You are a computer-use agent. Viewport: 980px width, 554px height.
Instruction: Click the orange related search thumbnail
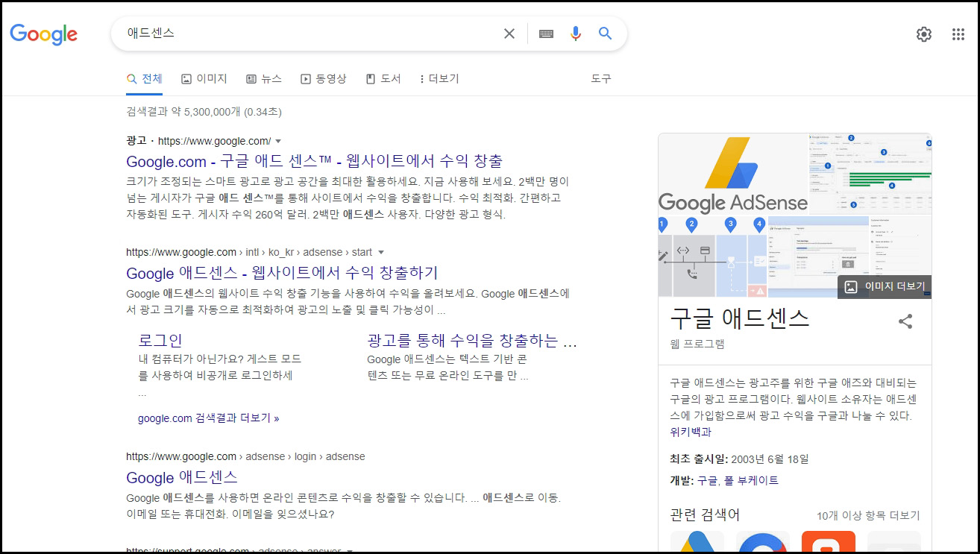click(x=828, y=541)
